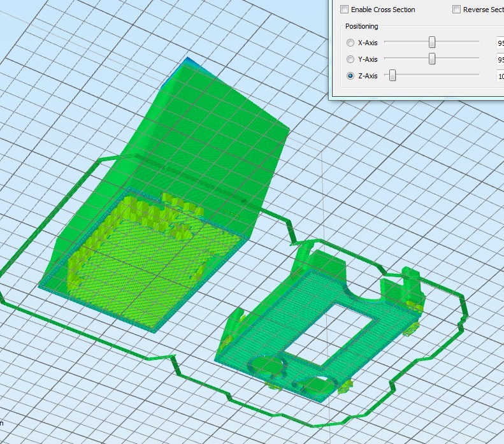Tick the Reverse Section checkbox
The height and width of the screenshot is (444, 504).
click(x=456, y=10)
